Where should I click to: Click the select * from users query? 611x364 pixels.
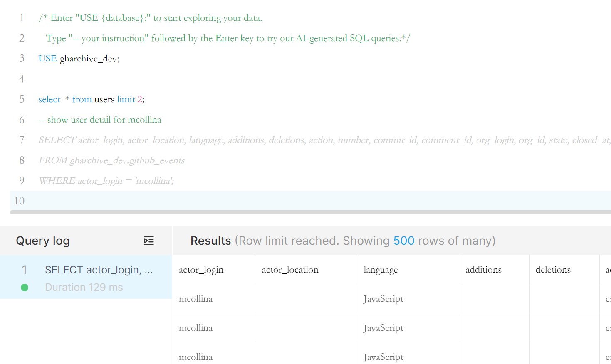pos(91,99)
